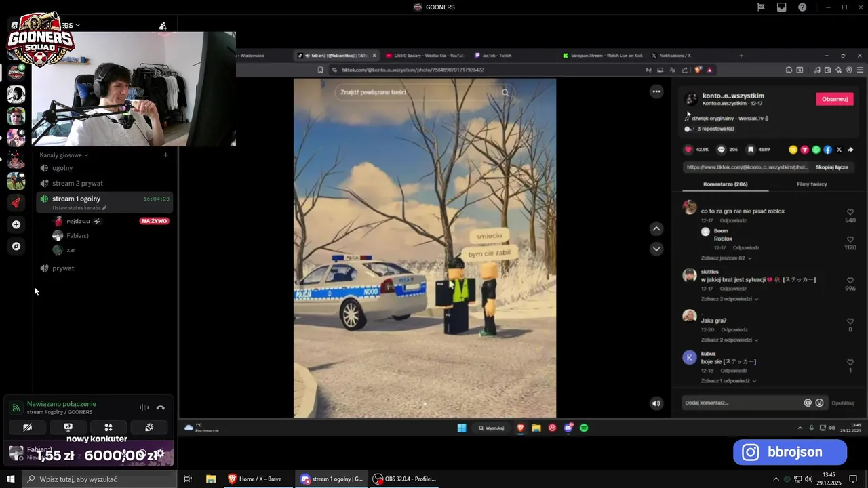Mention user with @ icon in comment box
Screen dimensions: 868x488
click(x=808, y=403)
